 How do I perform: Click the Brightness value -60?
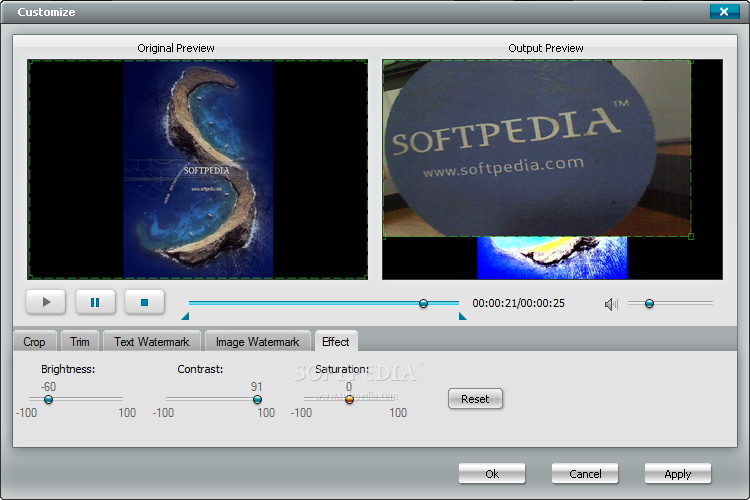click(x=48, y=387)
